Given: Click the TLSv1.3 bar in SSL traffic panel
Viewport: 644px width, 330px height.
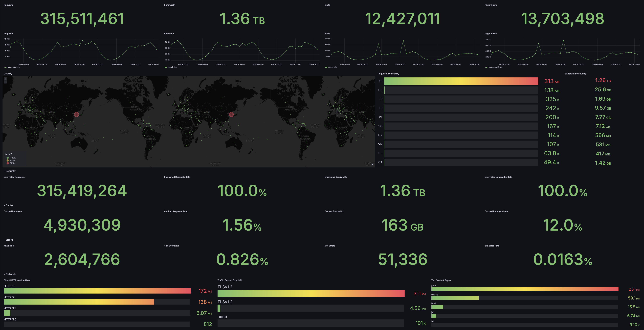Looking at the screenshot, I should click(311, 294).
